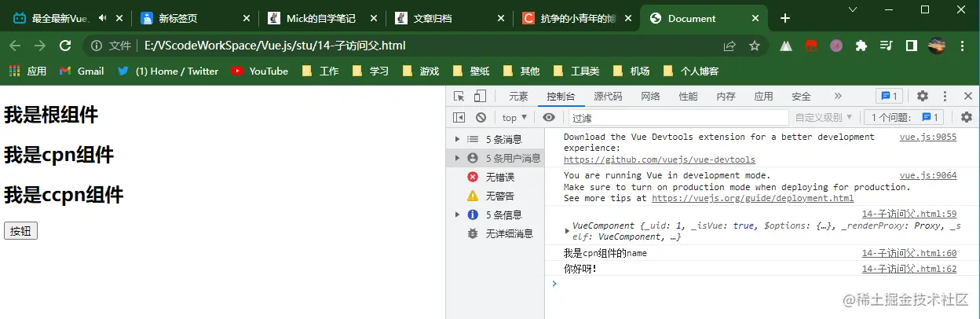Switch to the 元素 tab
Viewport: 980px width, 319px height.
[518, 96]
